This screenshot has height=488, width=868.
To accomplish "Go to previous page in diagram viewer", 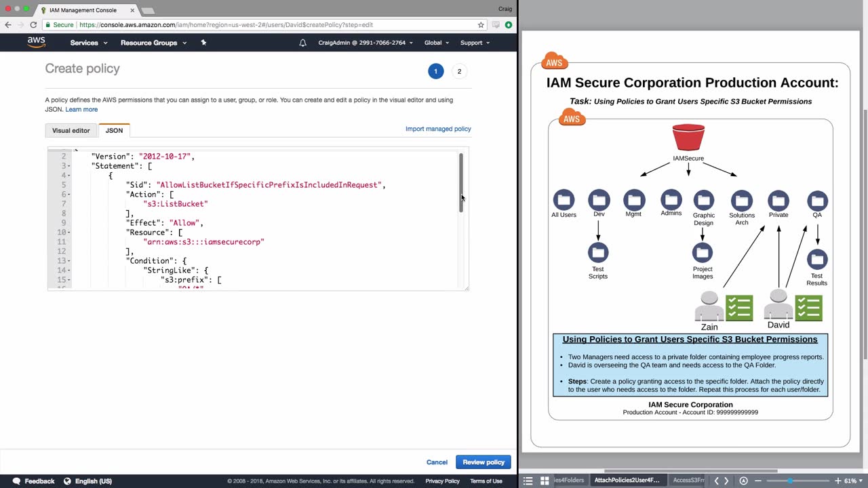I will point(716,481).
